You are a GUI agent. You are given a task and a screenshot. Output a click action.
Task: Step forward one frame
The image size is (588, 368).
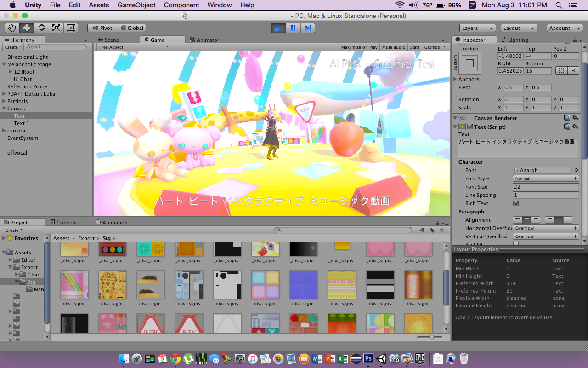[x=307, y=28]
